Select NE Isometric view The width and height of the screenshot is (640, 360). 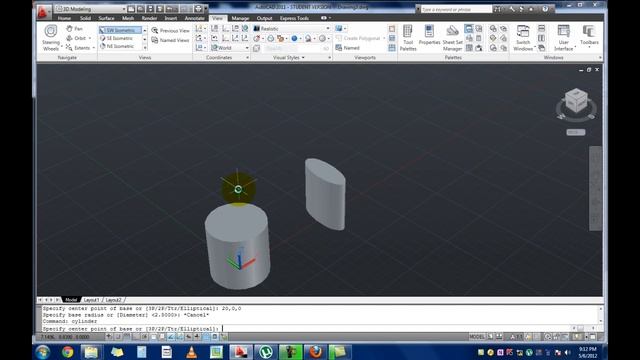pos(120,46)
